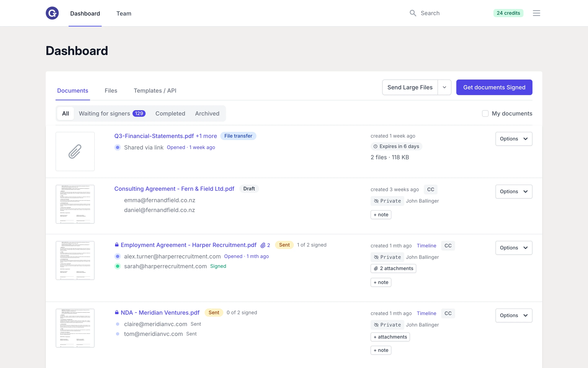Open Employment Agreement document thumbnail
Screen dimensions: 588x368
point(75,260)
